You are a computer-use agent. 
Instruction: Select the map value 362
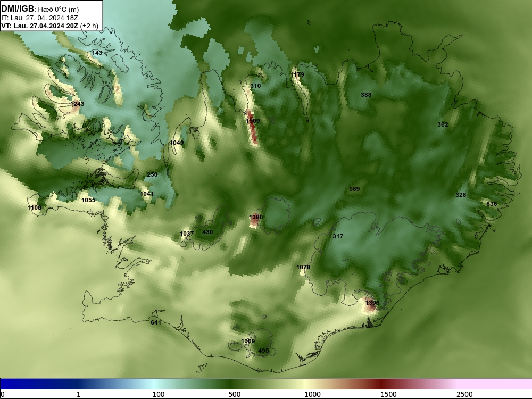click(x=443, y=124)
